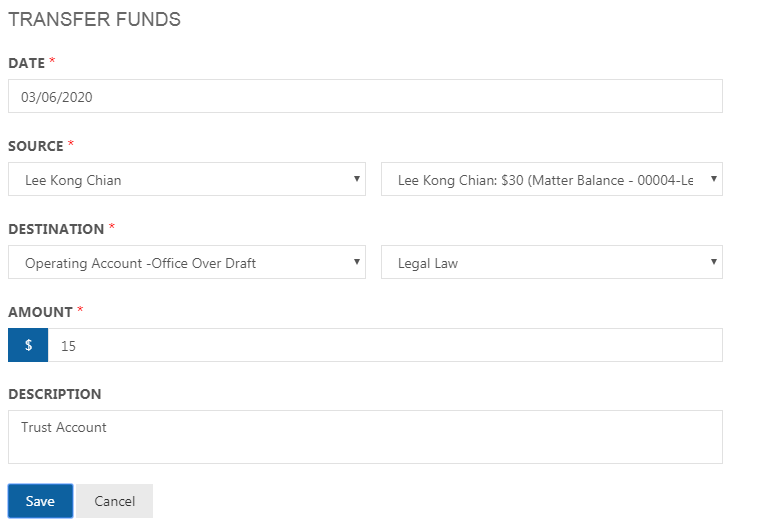Open the Legal Law destination selector
This screenshot has height=528, width=773.
(x=552, y=262)
